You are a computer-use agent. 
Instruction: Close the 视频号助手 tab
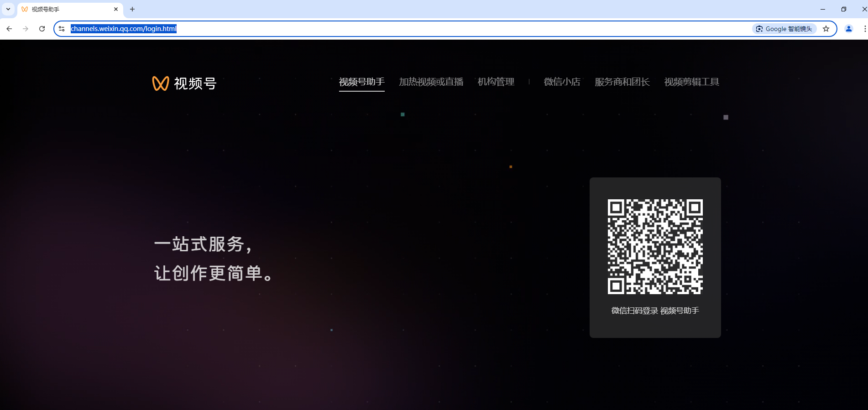point(116,9)
